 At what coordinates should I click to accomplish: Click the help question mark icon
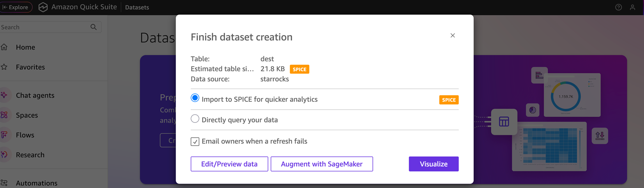click(618, 7)
